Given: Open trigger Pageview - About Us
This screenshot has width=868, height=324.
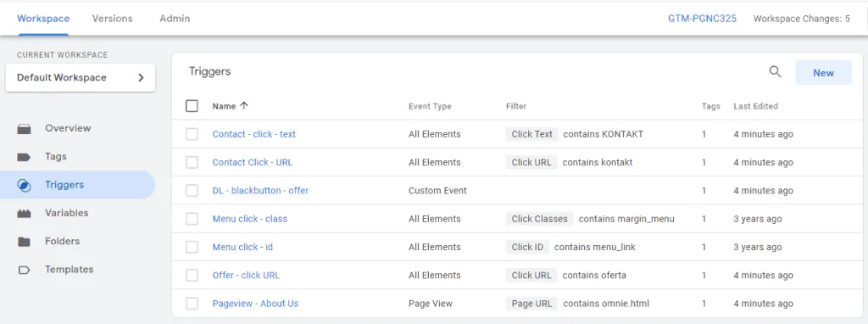Looking at the screenshot, I should coord(255,304).
